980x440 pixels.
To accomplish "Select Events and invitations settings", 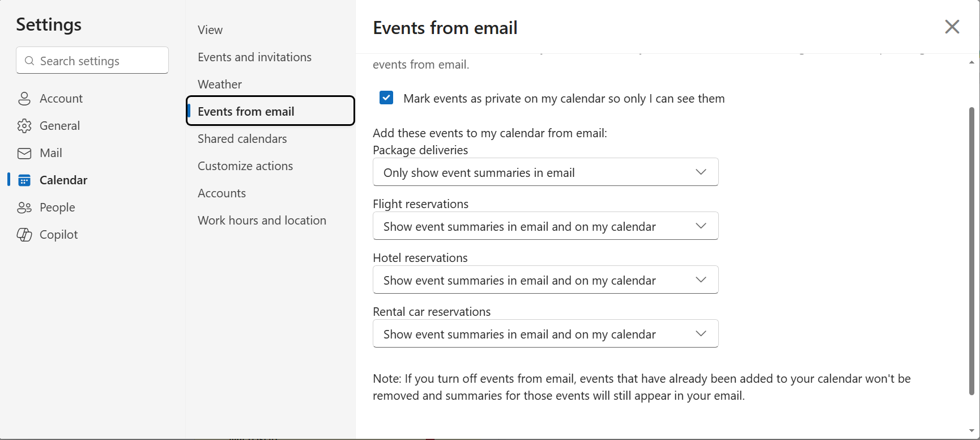I will click(254, 57).
